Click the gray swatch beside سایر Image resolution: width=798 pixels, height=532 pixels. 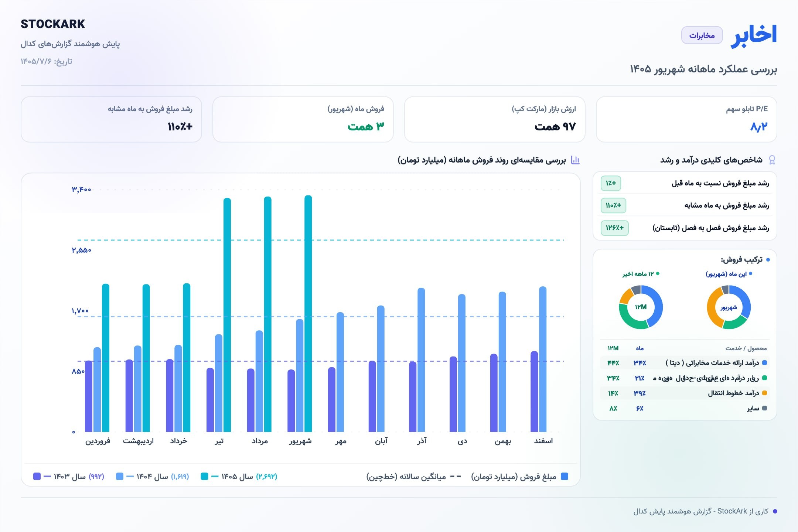pyautogui.click(x=765, y=408)
